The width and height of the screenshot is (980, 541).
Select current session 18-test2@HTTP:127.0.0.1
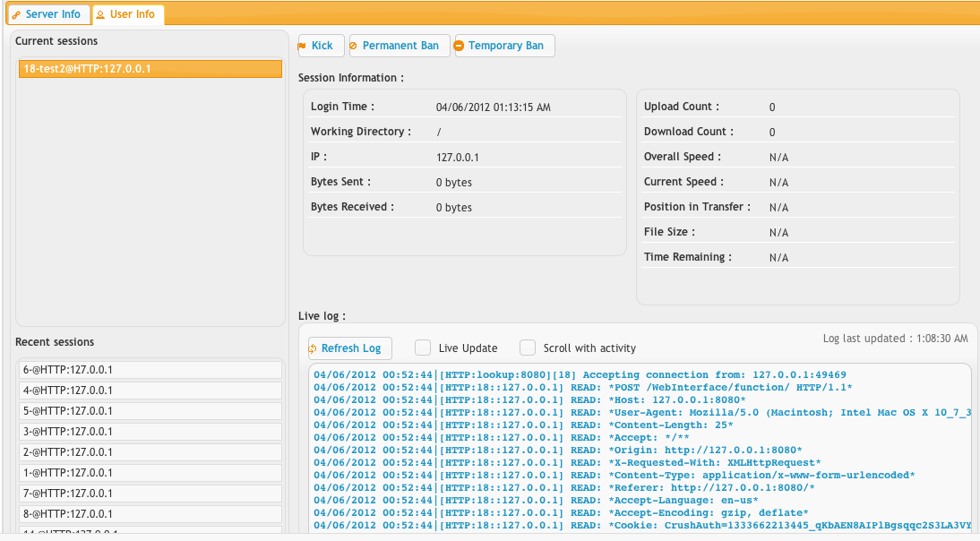150,69
